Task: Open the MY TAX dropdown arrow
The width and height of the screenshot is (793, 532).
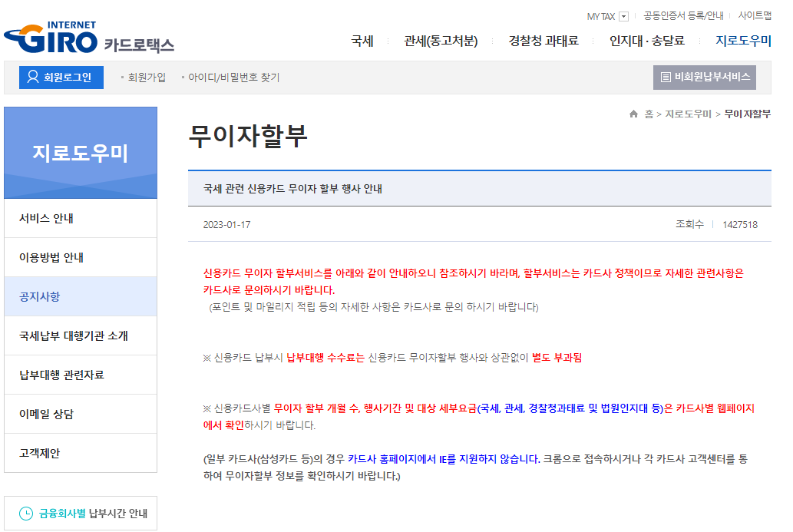Action: [624, 15]
